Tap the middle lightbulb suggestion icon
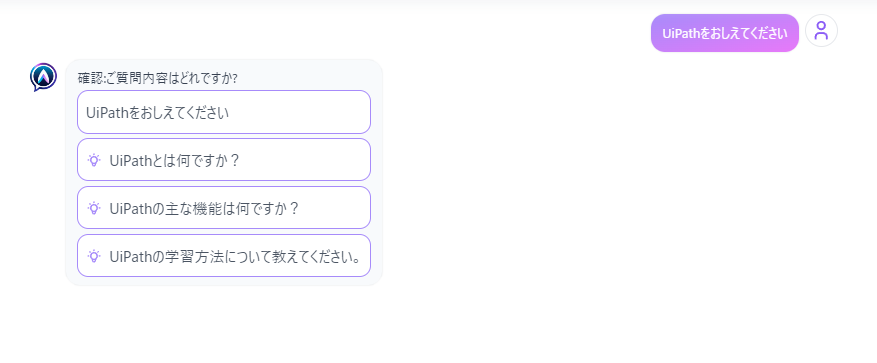Image resolution: width=877 pixels, height=363 pixels. tap(94, 208)
